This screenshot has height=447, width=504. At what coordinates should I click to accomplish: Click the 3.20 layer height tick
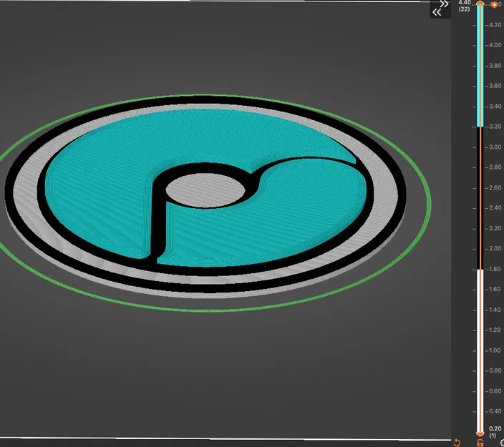point(495,127)
